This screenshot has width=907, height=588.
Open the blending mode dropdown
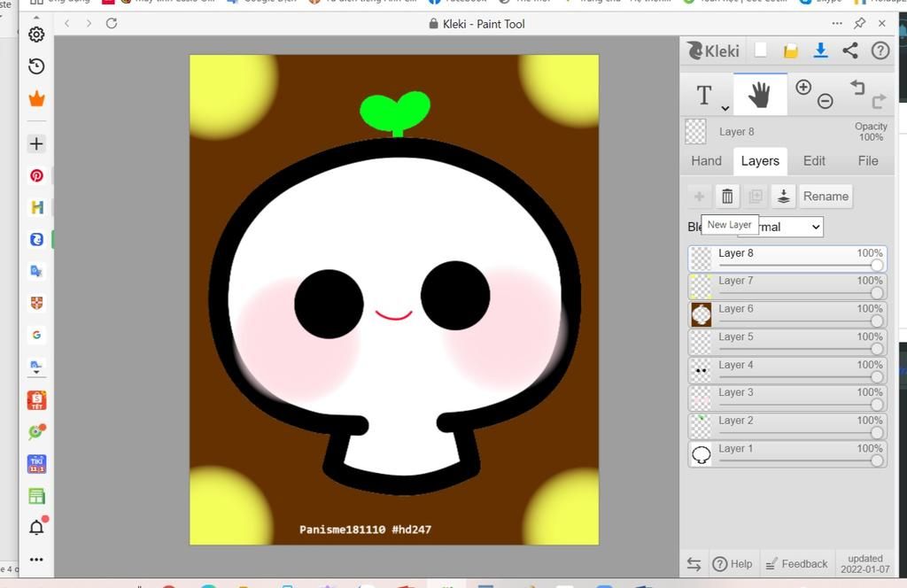point(780,227)
